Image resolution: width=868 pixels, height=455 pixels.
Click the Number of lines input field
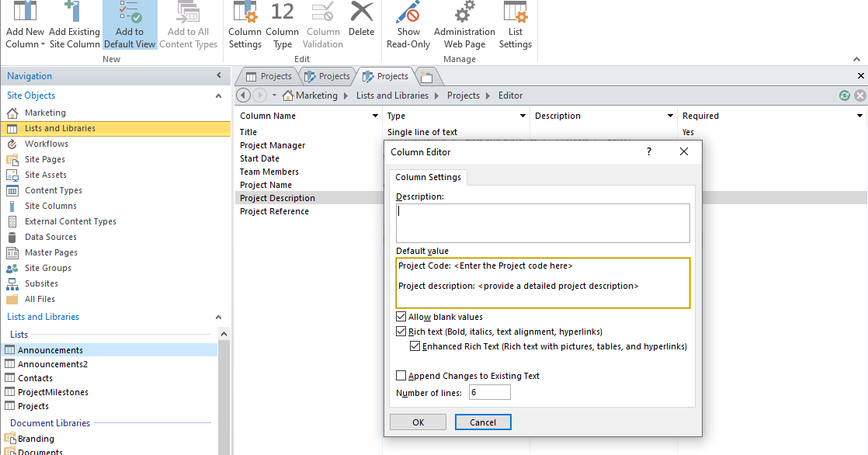[x=489, y=392]
